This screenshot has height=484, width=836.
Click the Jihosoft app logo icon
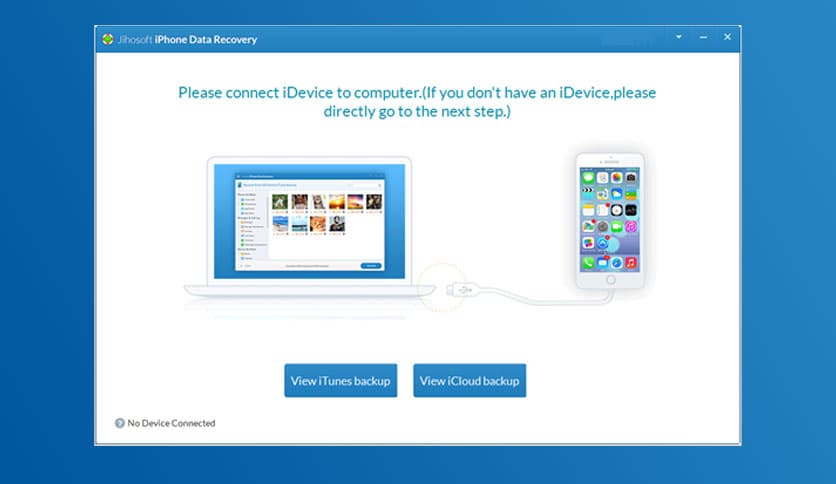coord(108,39)
